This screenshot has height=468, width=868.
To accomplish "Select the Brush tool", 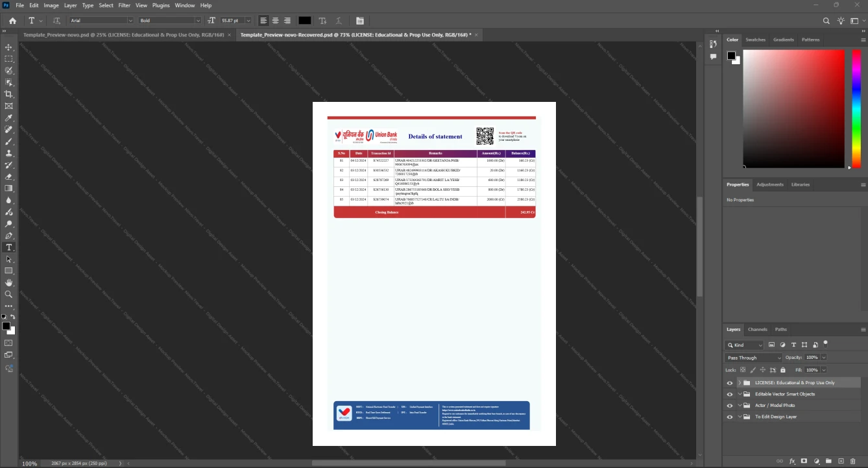I will [x=9, y=142].
